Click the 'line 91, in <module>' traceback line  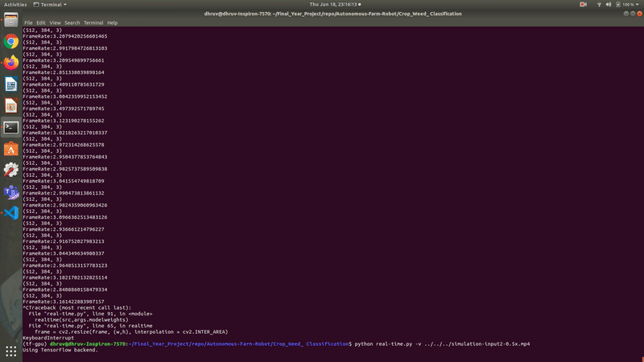click(90, 314)
